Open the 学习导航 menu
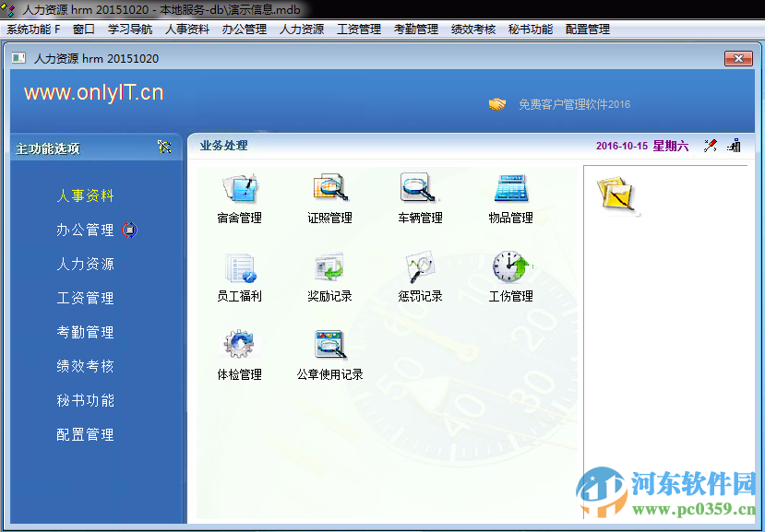This screenshot has height=532, width=765. tap(130, 30)
